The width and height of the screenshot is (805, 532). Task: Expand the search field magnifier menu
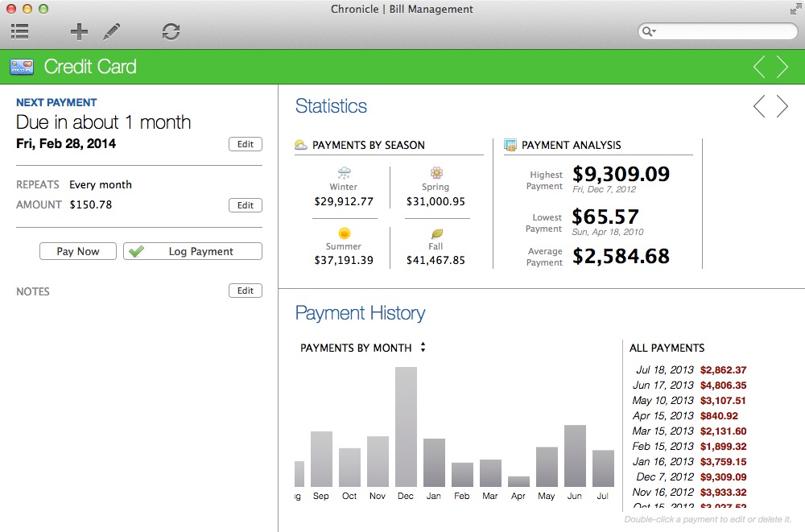[x=649, y=31]
